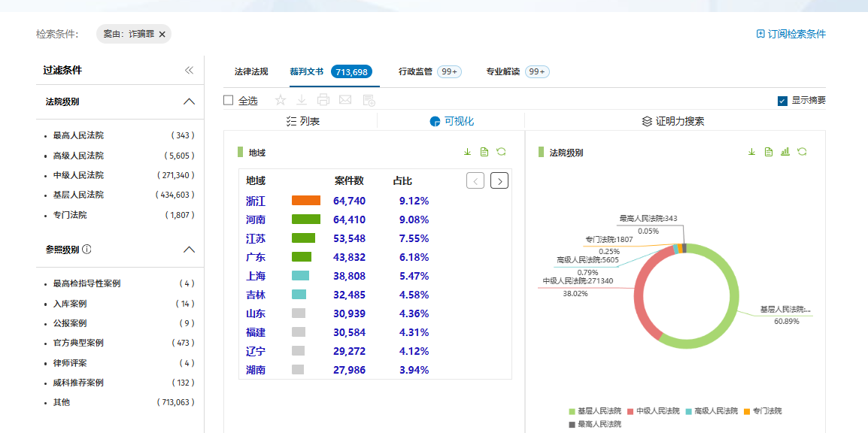868x433 pixels.
Task: Export 地域 panel as document
Action: coord(484,152)
